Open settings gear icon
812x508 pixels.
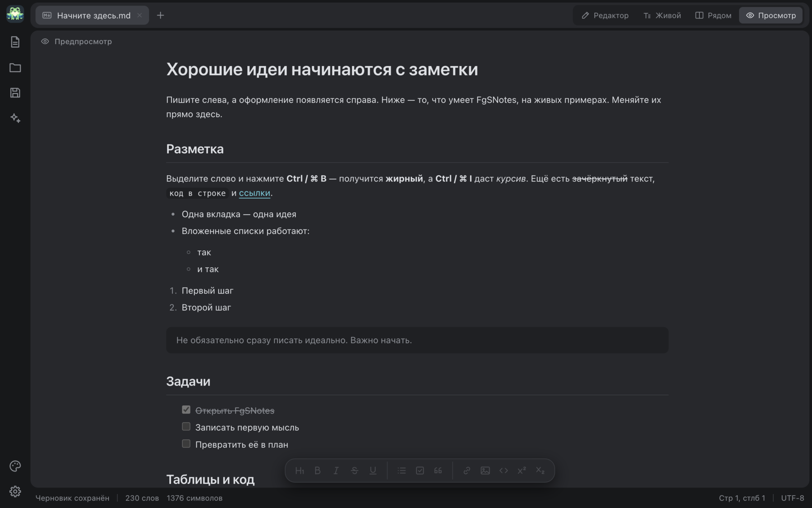15,491
